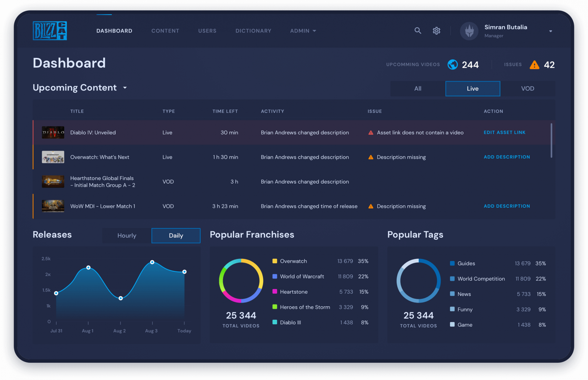
Task: Click the globe icon beside 244
Action: click(x=452, y=65)
